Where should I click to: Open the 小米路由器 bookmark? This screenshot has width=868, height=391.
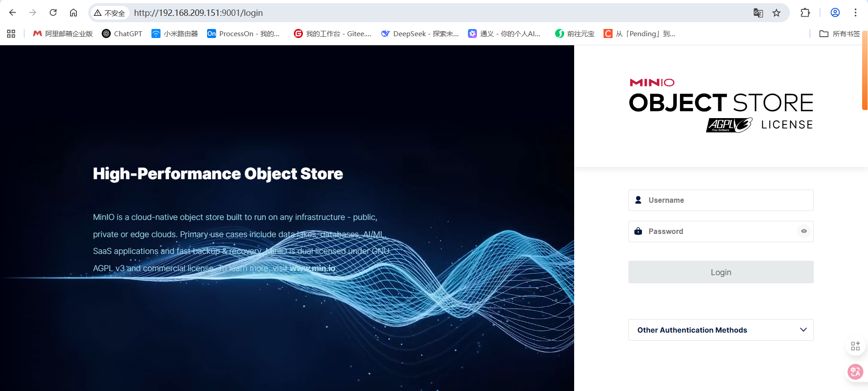(x=175, y=33)
